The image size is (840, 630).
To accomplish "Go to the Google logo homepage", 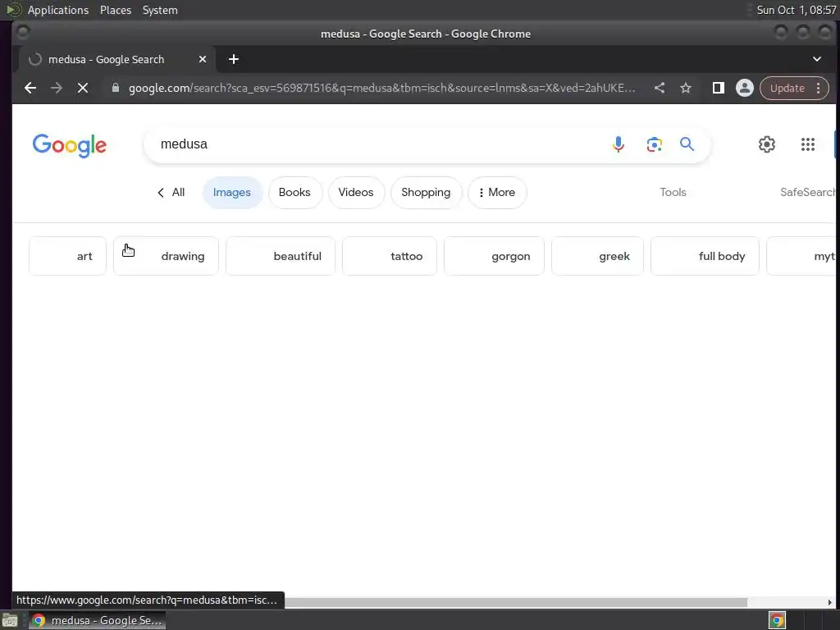I will (x=70, y=145).
